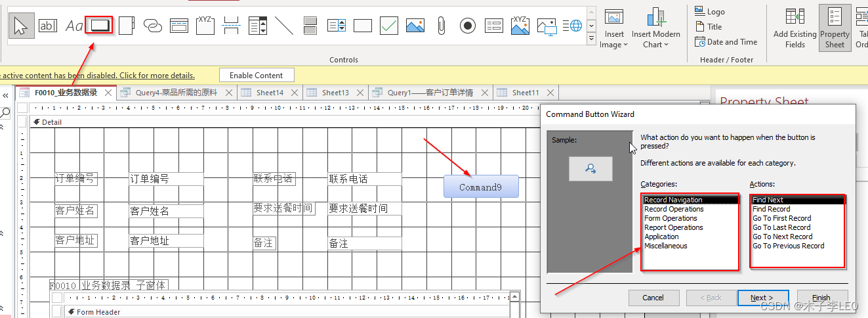
Task: Select the Insert Page Break tool
Action: pos(231,26)
